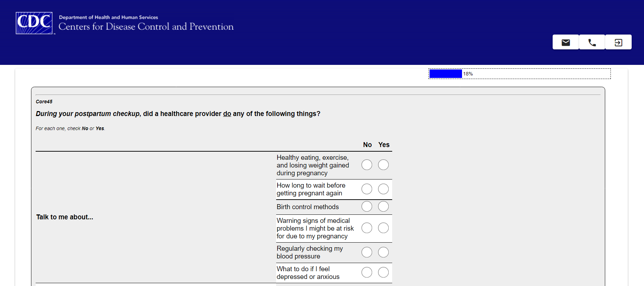Click the exit survey icon
The image size is (644, 286).
(618, 42)
